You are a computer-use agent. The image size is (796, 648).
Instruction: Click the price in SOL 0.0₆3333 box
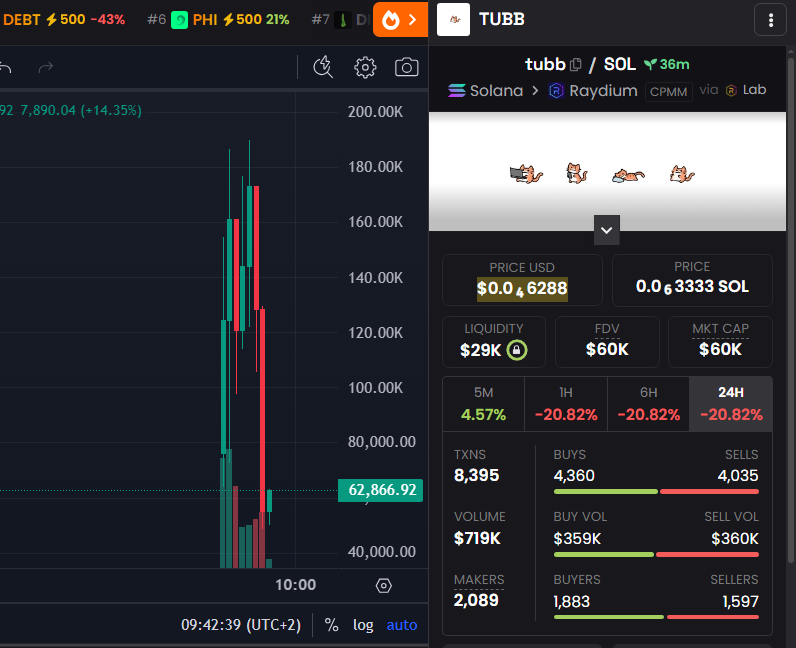[692, 280]
